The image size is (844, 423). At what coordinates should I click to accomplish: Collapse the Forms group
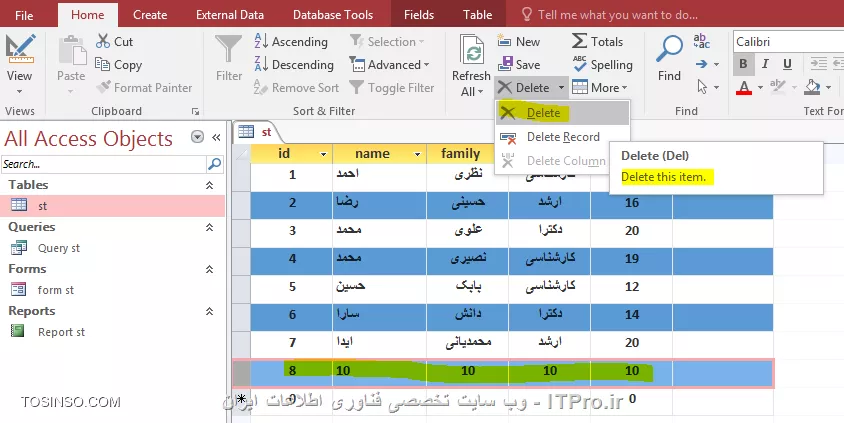[x=209, y=269]
